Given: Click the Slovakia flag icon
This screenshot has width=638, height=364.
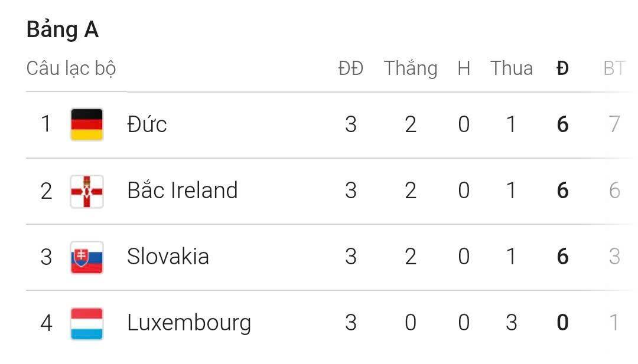Looking at the screenshot, I should 87,257.
